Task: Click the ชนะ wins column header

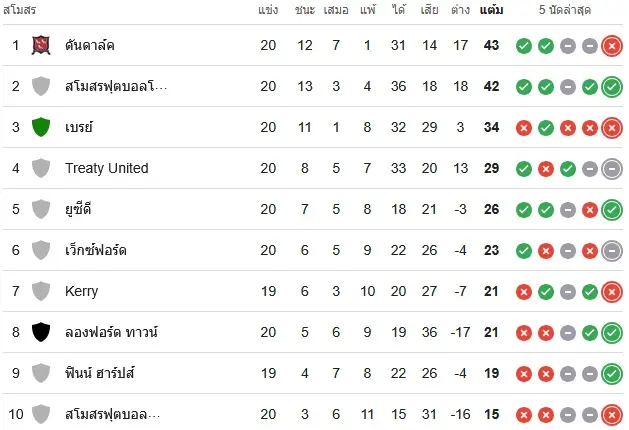Action: pyautogui.click(x=305, y=10)
